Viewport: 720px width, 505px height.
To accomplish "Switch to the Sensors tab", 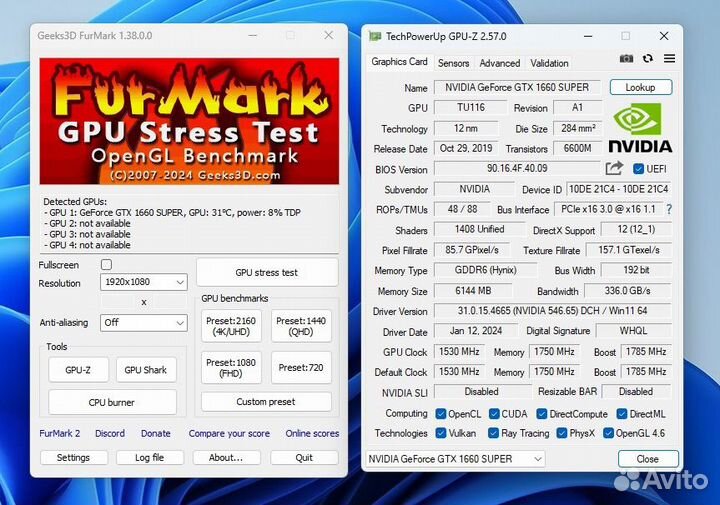I will coord(453,63).
